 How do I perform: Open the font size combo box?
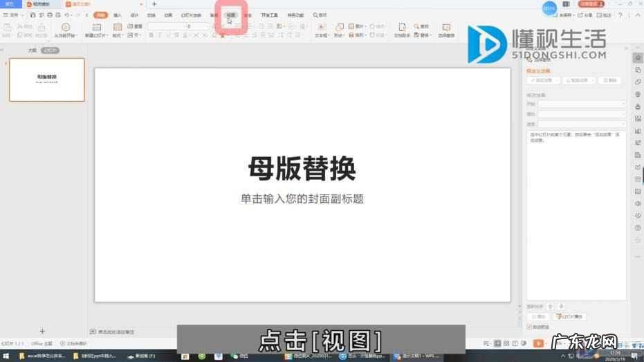196,26
